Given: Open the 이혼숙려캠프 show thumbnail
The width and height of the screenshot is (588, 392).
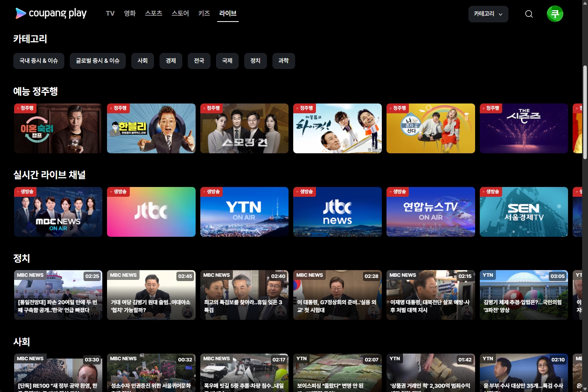Looking at the screenshot, I should (x=58, y=128).
